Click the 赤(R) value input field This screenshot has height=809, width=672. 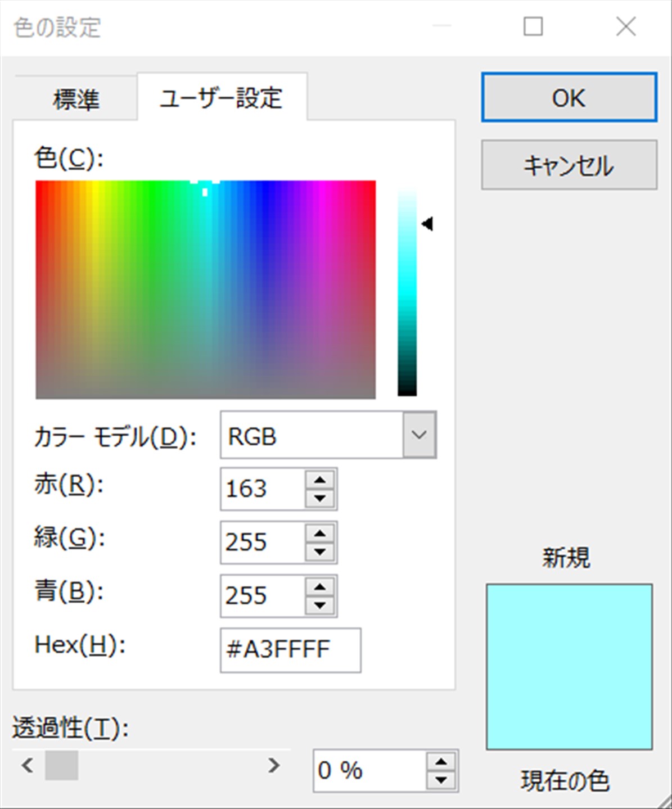tap(262, 489)
